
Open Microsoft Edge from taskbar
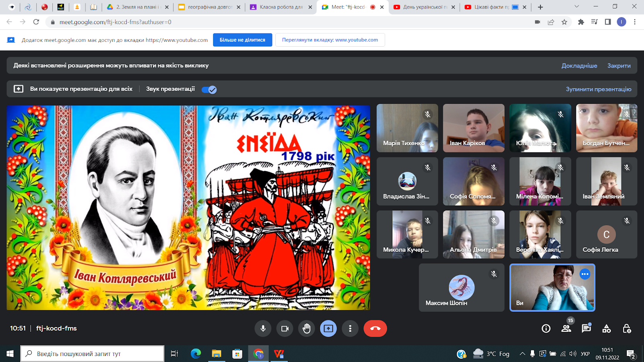pyautogui.click(x=196, y=354)
